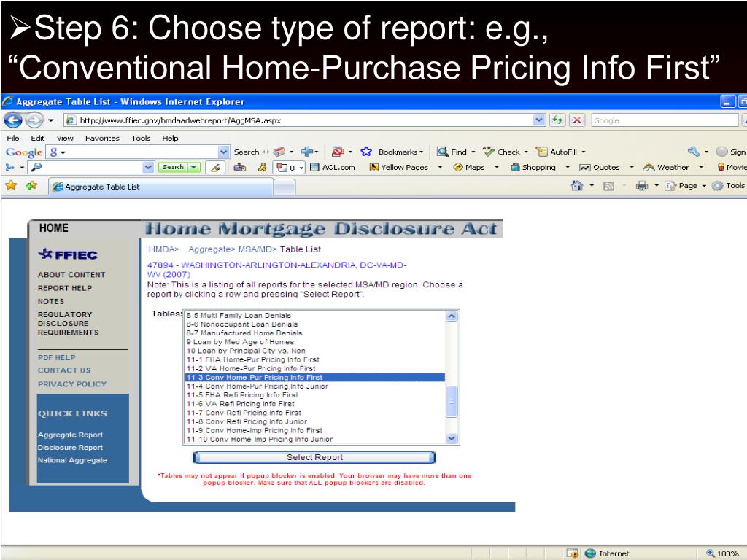Click the Shopping toolbar button
Screen dimensions: 747x560
(x=533, y=167)
